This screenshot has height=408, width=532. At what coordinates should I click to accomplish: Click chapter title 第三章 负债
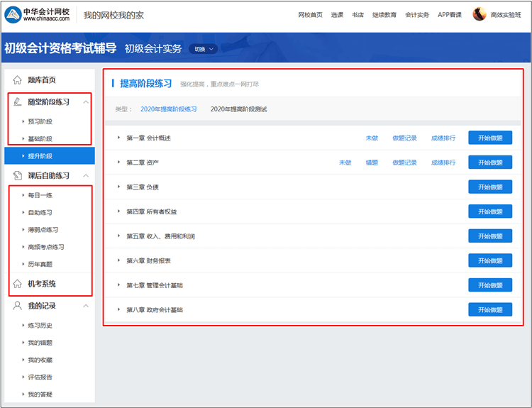point(143,187)
